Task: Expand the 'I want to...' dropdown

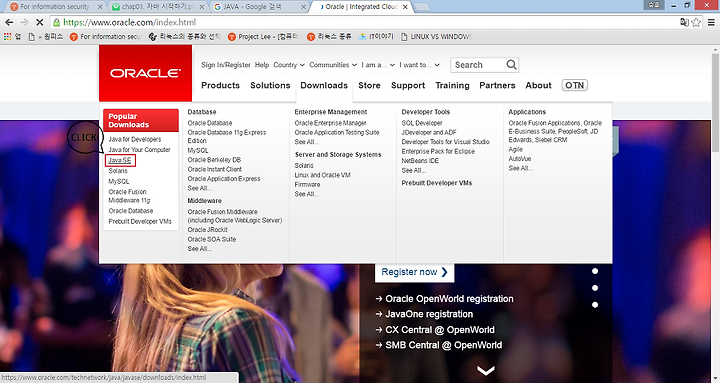Action: [419, 65]
